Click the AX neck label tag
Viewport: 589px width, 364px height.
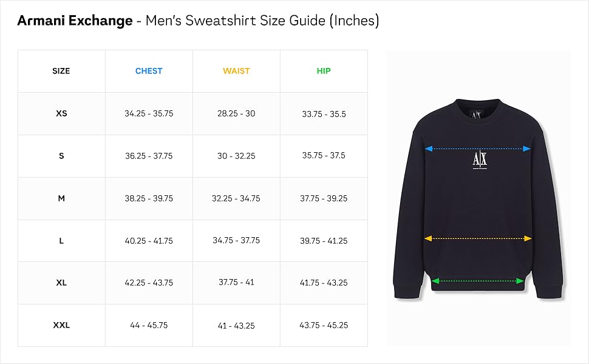pyautogui.click(x=476, y=115)
